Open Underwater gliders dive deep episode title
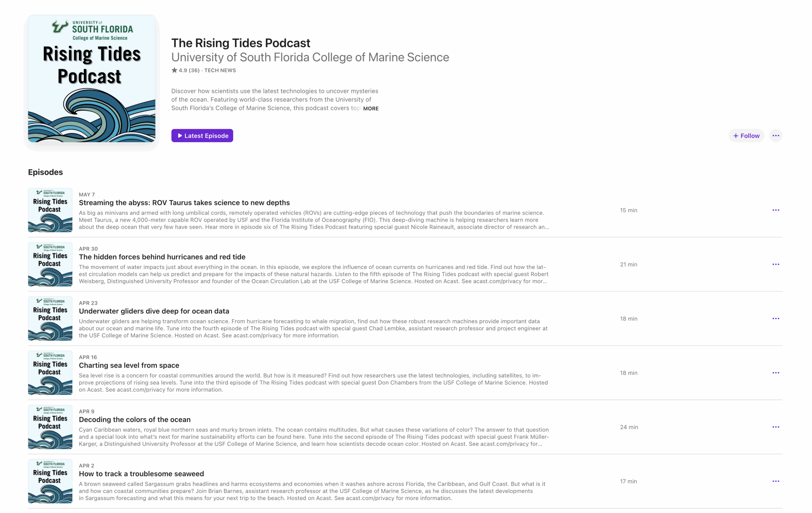The height and width of the screenshot is (513, 812). [154, 311]
